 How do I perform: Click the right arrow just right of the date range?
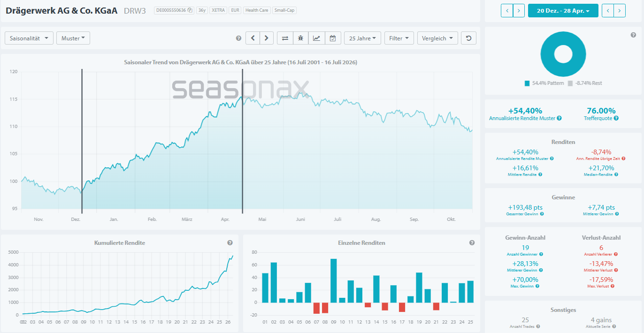(620, 10)
